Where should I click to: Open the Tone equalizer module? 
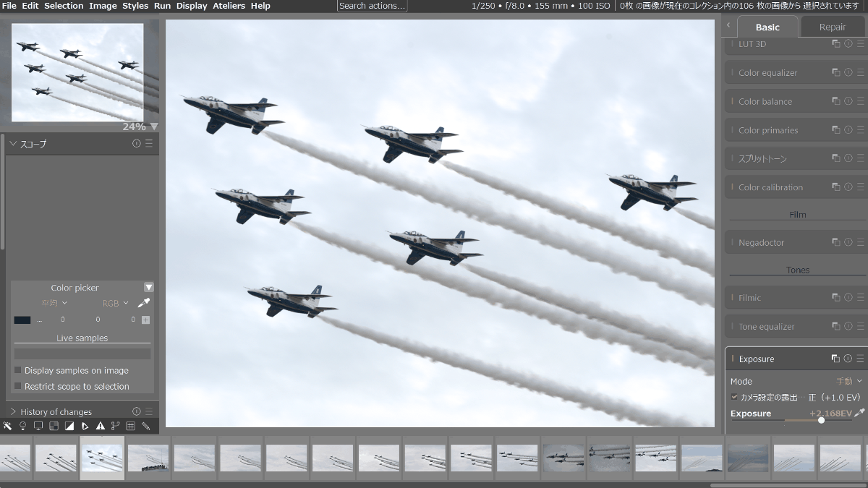click(766, 326)
